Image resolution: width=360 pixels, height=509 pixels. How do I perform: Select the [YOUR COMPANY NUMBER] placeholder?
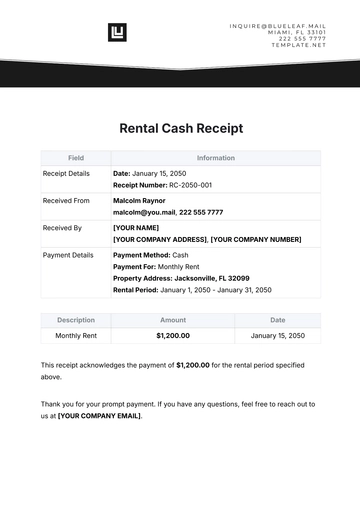256,240
